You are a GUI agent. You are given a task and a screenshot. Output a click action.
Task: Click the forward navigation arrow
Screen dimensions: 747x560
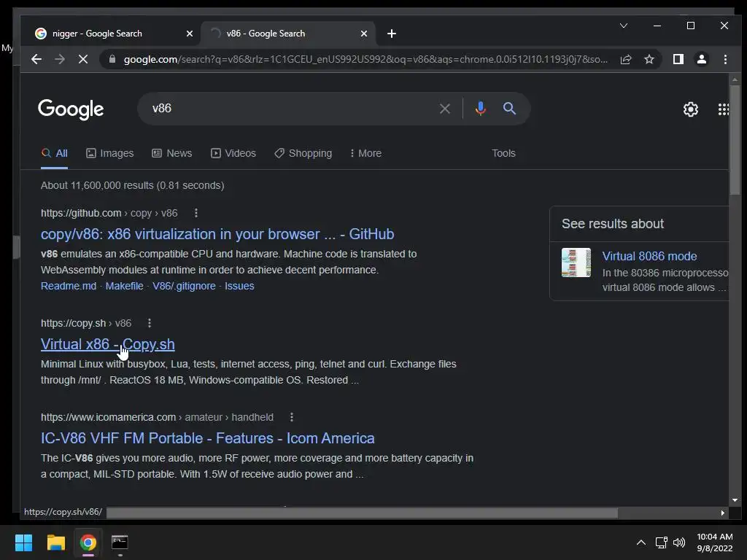tap(60, 59)
